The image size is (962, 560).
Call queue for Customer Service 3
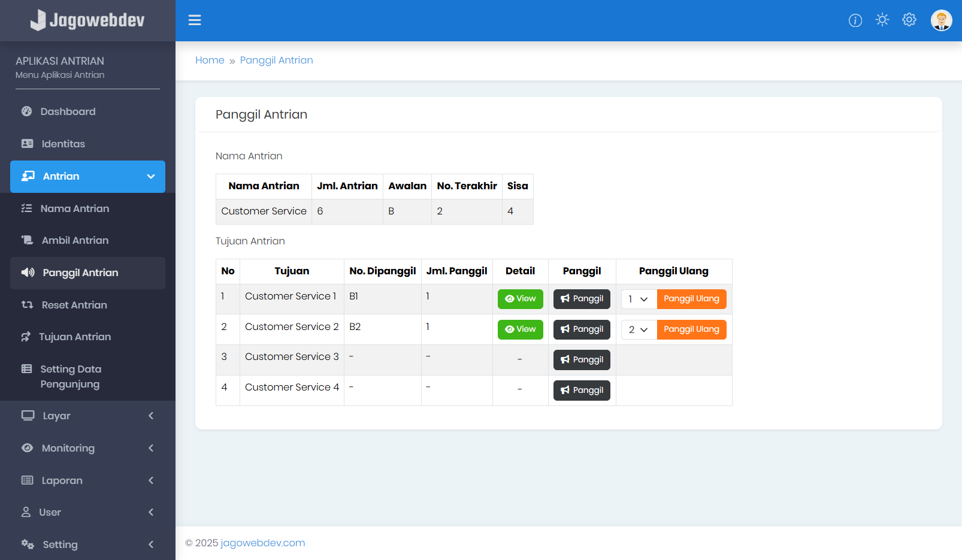(582, 360)
